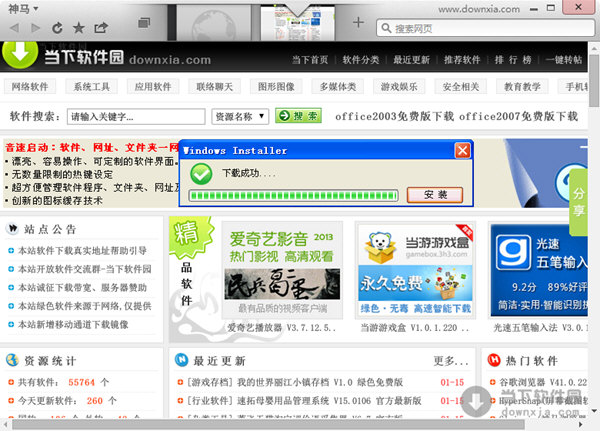Select the 网络软件 category

coord(30,87)
